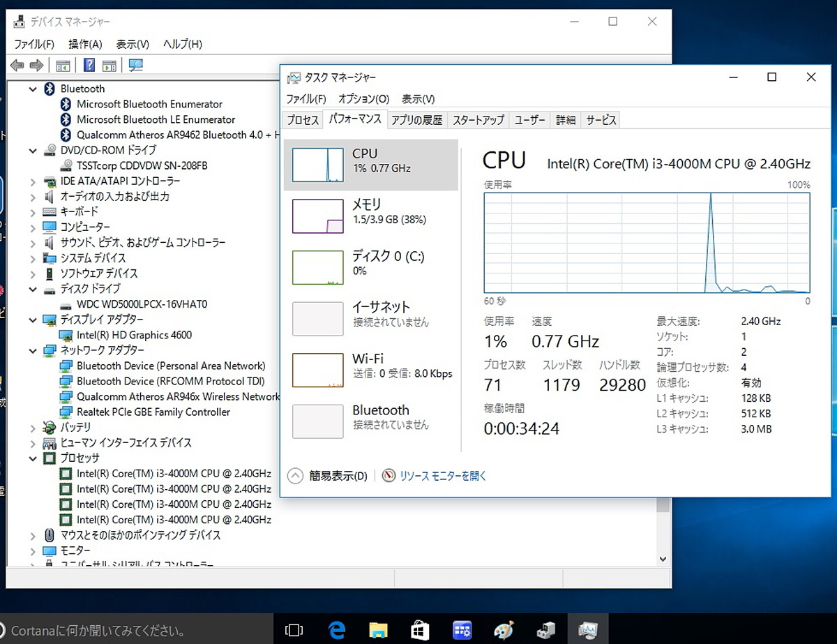This screenshot has height=644, width=837.
Task: Open オプション(O) menu in Task Manager
Action: pos(364,99)
